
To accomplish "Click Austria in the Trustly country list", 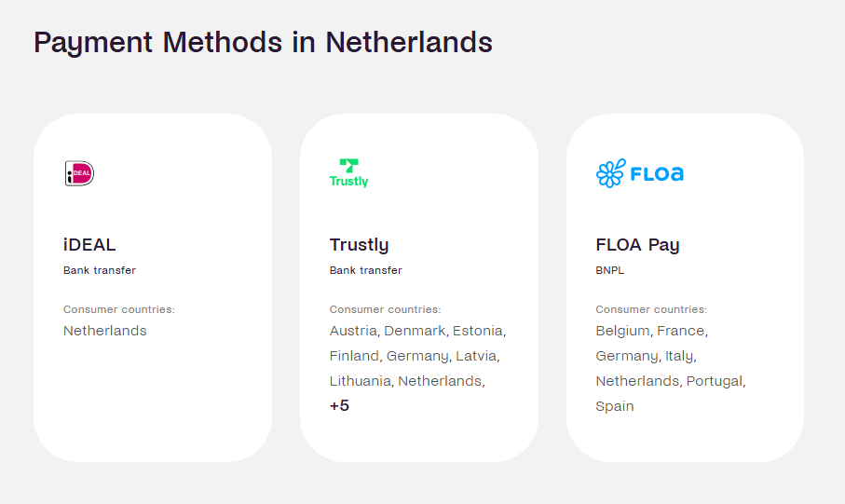I will (353, 331).
